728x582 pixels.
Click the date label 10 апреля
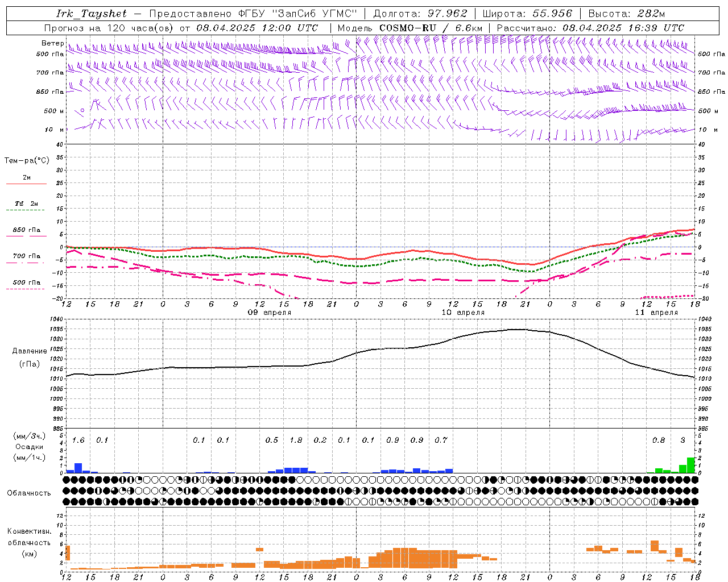(463, 313)
